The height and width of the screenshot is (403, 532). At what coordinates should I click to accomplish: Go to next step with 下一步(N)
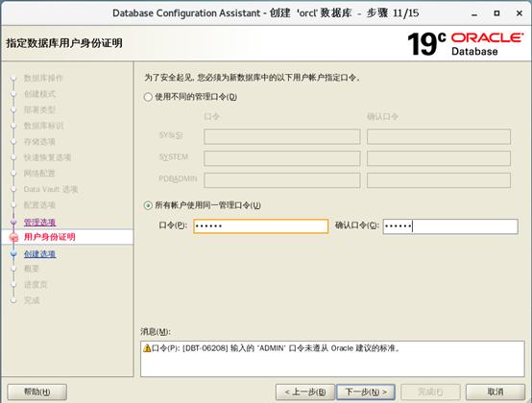(x=366, y=391)
